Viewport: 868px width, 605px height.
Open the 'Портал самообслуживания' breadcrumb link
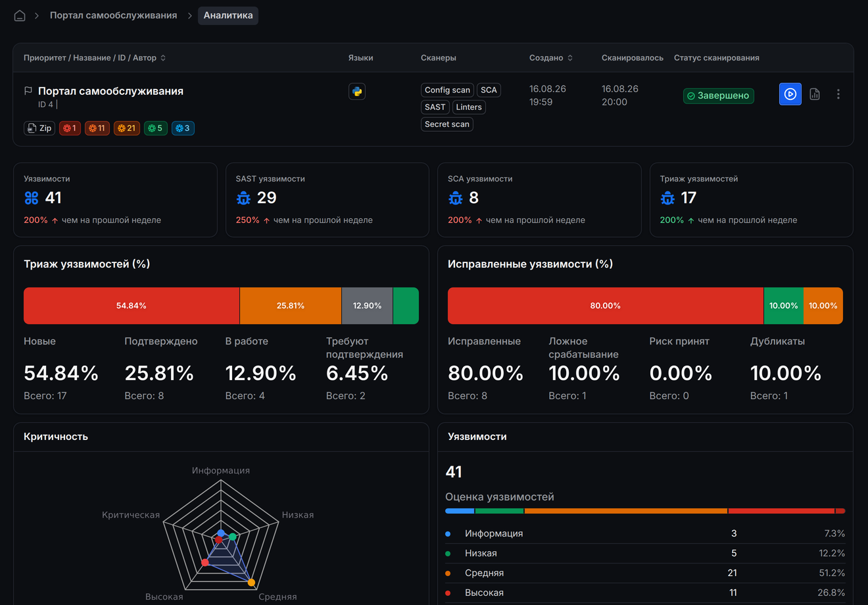coord(113,15)
